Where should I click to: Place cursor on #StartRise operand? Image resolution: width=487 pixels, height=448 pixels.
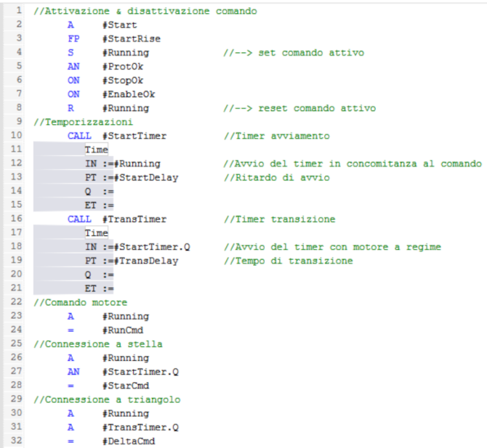pyautogui.click(x=132, y=38)
